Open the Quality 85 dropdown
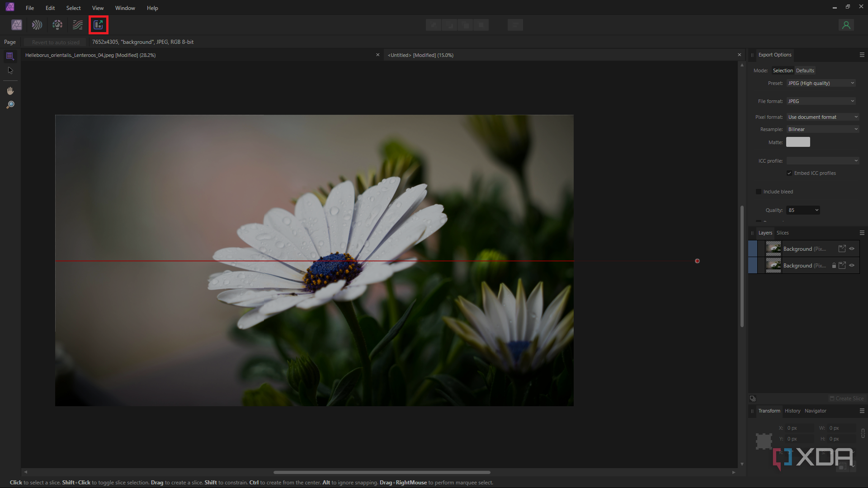The image size is (868, 488). (x=803, y=210)
